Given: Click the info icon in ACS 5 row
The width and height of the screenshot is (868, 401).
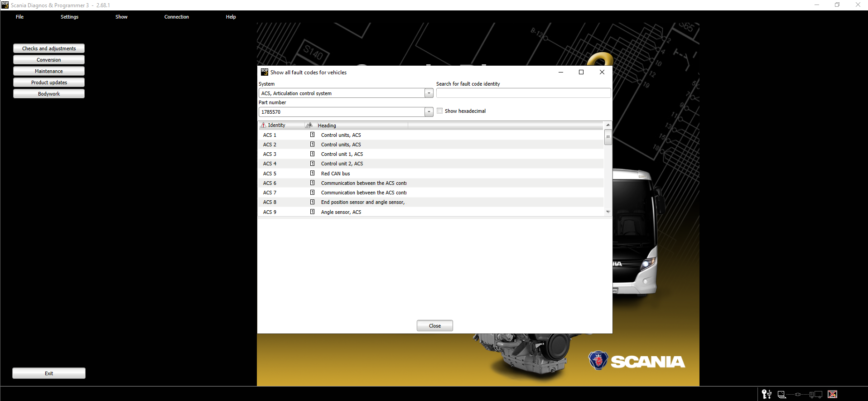Looking at the screenshot, I should [312, 173].
